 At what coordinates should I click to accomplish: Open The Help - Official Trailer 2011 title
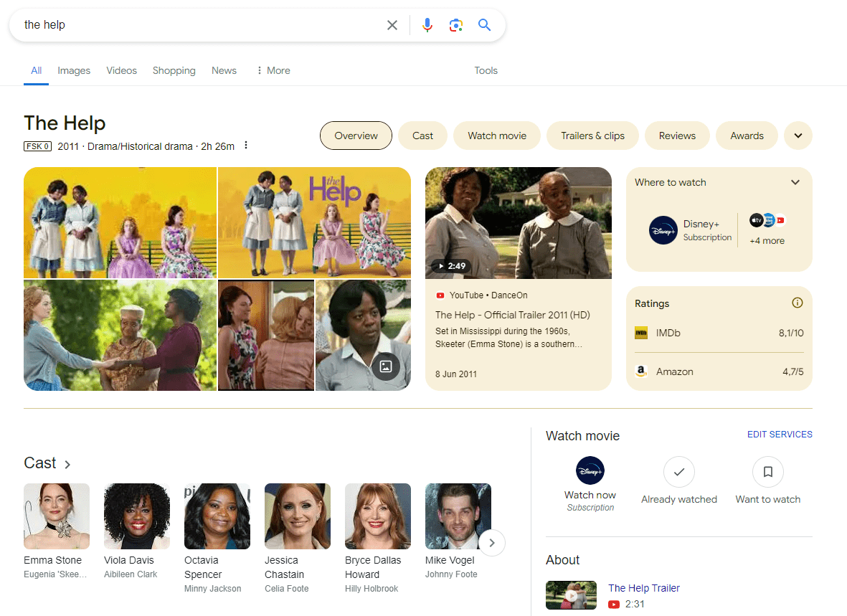point(513,315)
